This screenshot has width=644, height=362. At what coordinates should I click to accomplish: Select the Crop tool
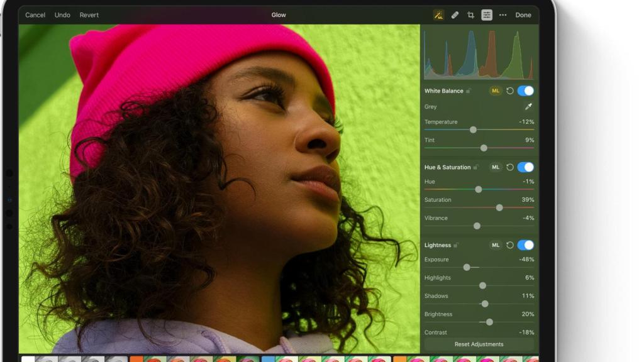click(470, 14)
